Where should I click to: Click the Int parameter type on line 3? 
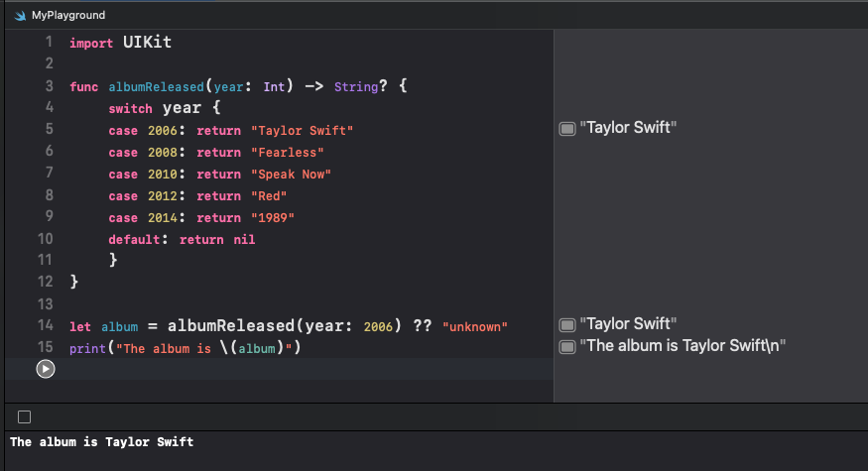tap(274, 87)
